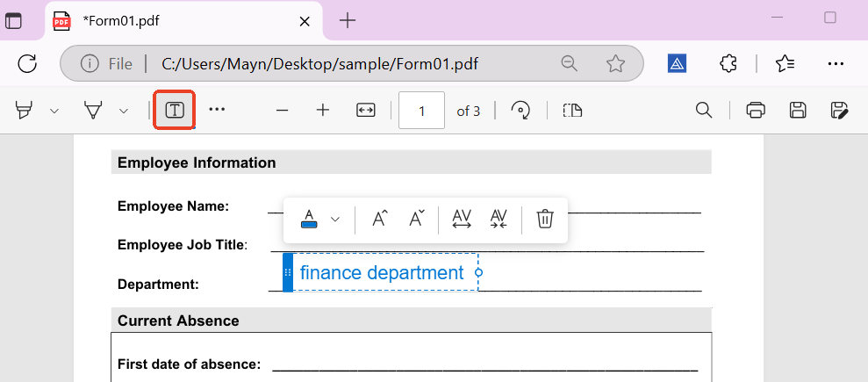This screenshot has width=868, height=382.
Task: Open the text color dropdown chevron
Action: point(334,220)
